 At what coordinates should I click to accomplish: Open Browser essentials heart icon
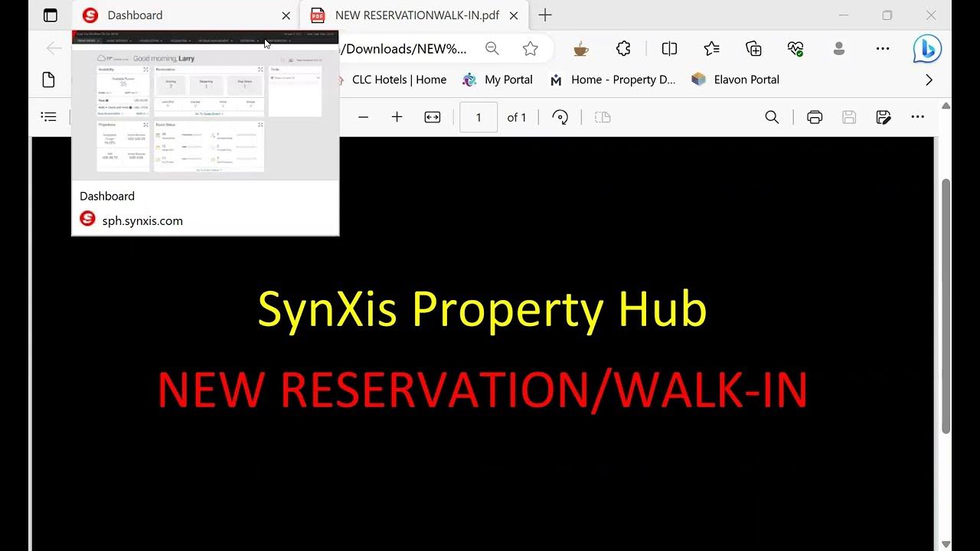click(795, 49)
